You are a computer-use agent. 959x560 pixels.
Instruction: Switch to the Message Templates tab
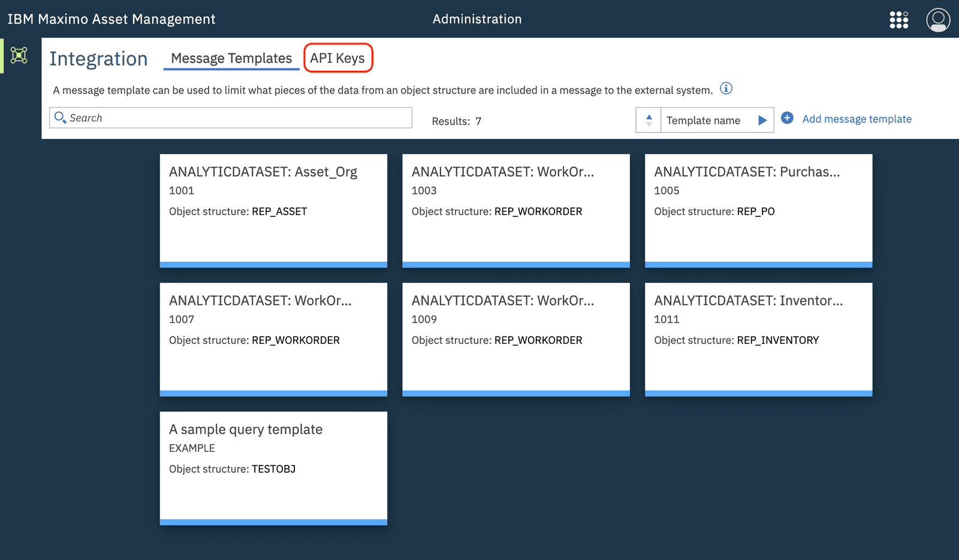tap(231, 57)
